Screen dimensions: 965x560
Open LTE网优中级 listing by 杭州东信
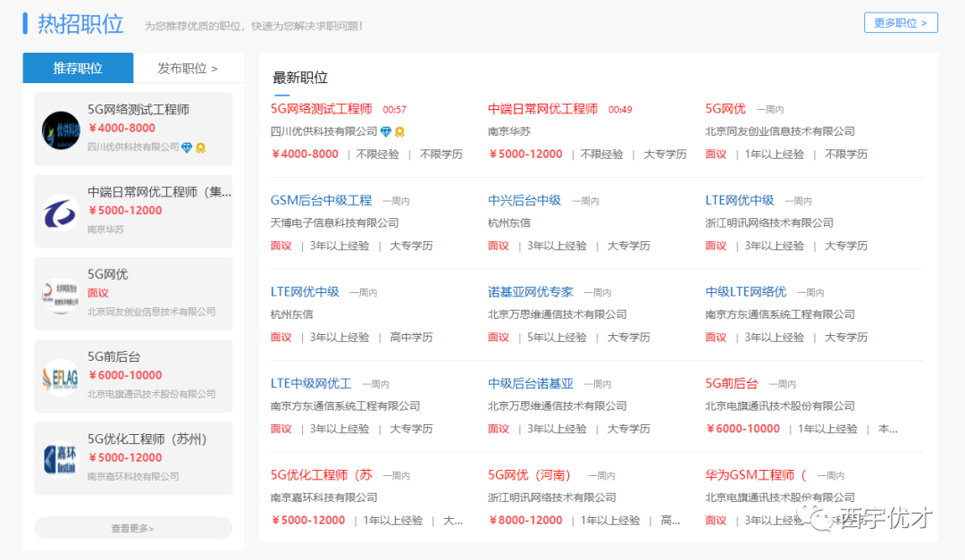tap(305, 292)
